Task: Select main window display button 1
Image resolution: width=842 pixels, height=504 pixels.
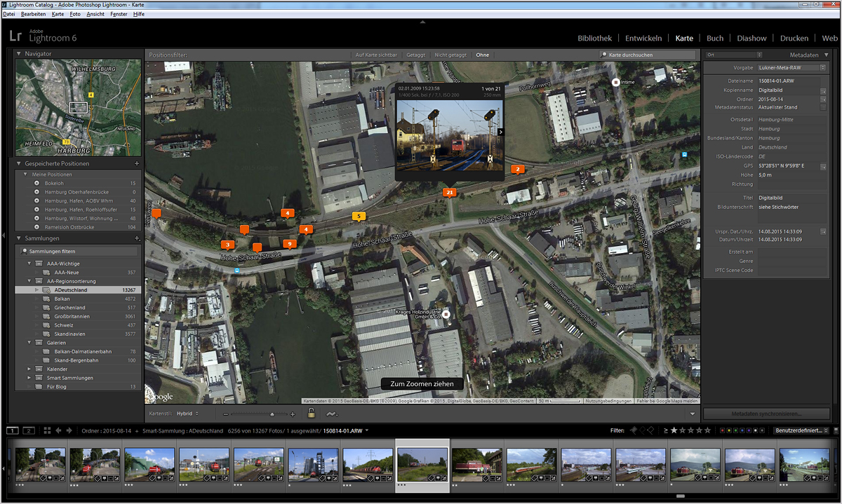Action: click(13, 430)
